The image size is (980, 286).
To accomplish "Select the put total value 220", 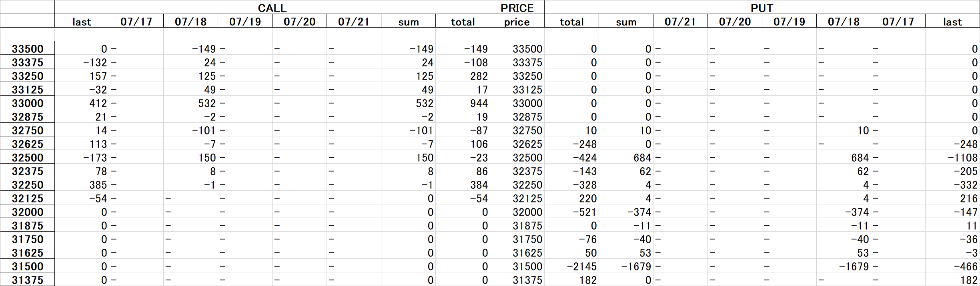I will (x=571, y=198).
